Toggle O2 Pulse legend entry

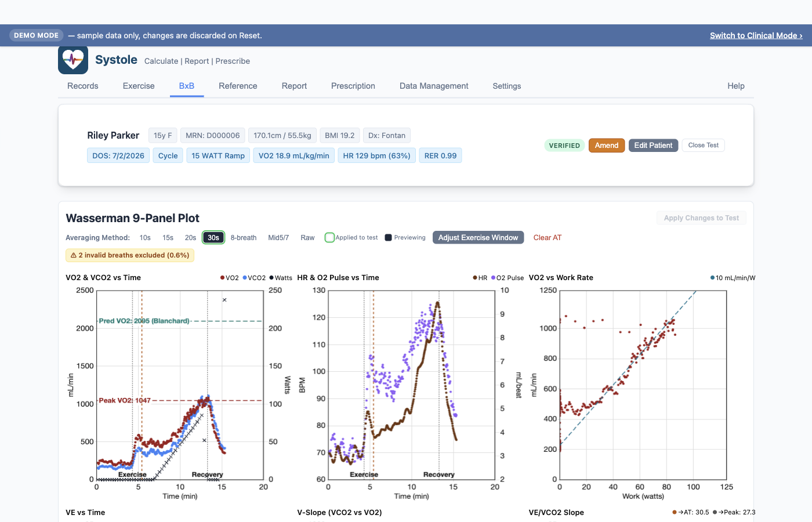(507, 278)
